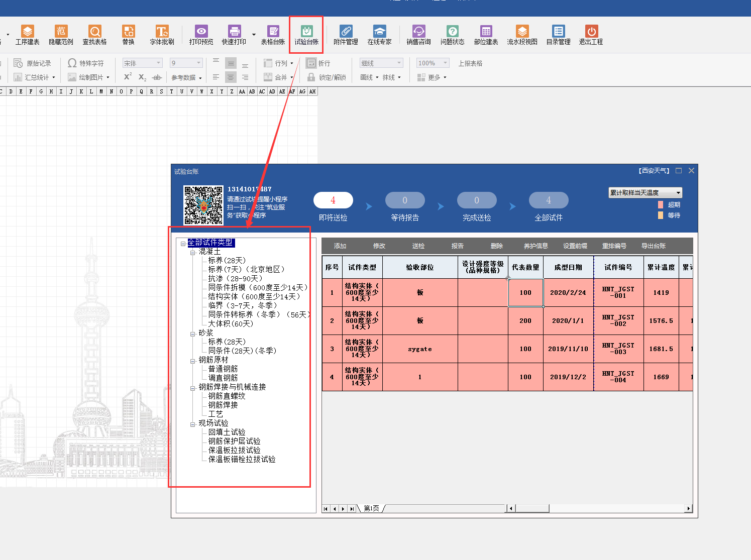Apply subscript formatting
The width and height of the screenshot is (751, 560).
pos(142,77)
